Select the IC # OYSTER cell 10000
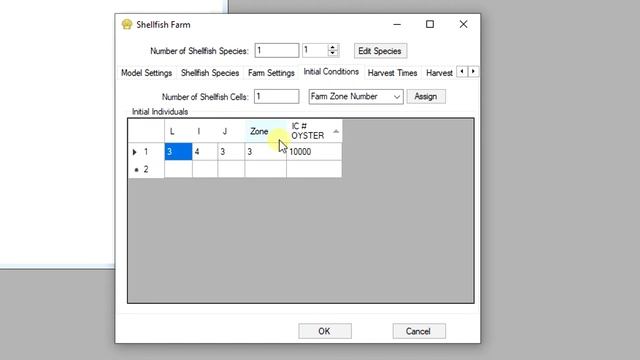 [314, 152]
